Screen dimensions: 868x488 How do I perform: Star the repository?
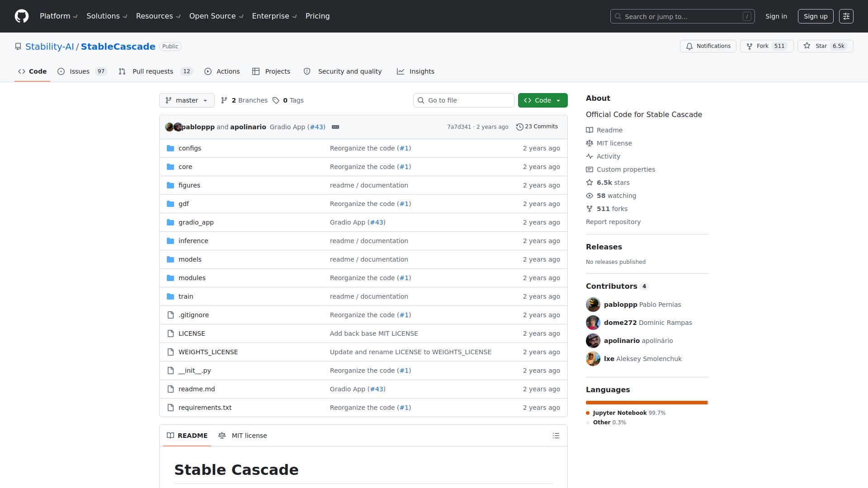click(825, 46)
